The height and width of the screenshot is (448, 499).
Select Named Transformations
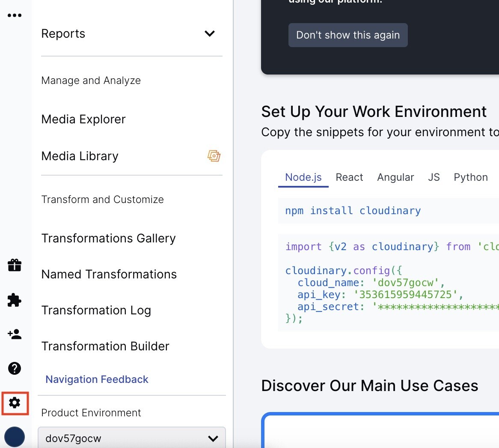109,274
